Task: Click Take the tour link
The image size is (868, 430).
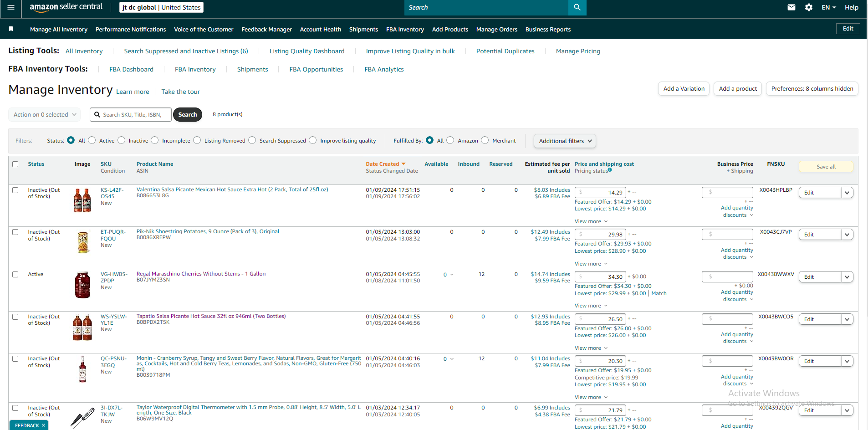Action: (x=180, y=92)
